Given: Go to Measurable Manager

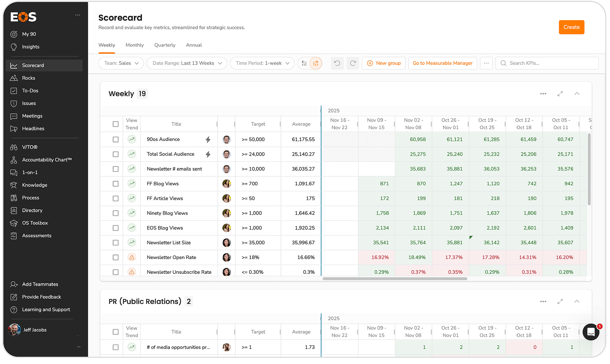Looking at the screenshot, I should click(442, 63).
